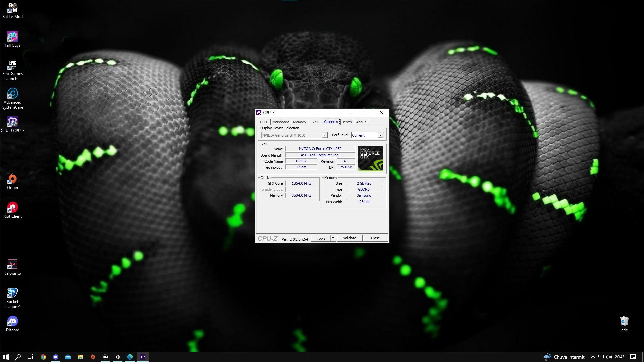Select the Graphics tab

(x=331, y=122)
